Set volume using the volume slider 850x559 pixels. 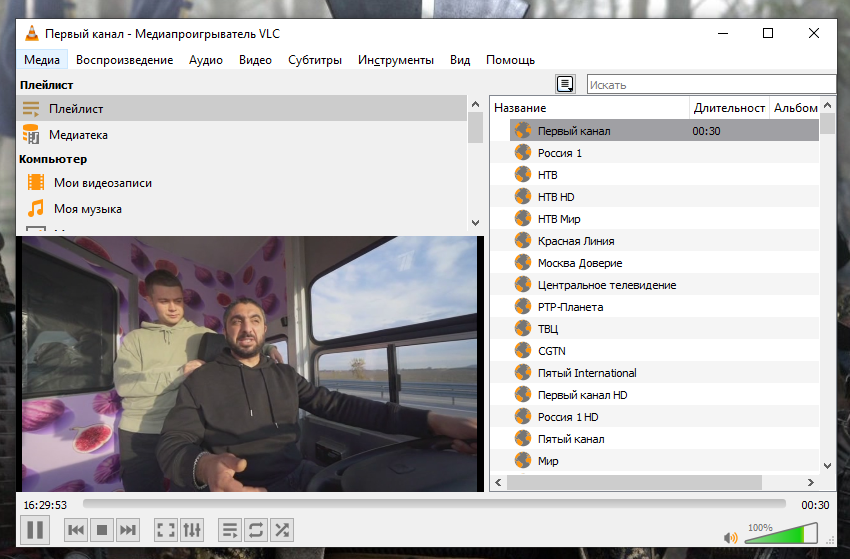tap(780, 534)
